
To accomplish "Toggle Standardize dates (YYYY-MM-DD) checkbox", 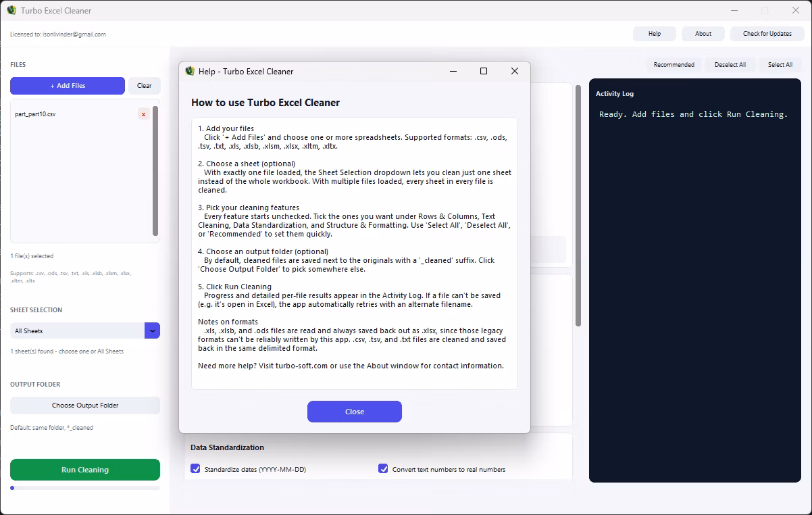I will pos(195,468).
